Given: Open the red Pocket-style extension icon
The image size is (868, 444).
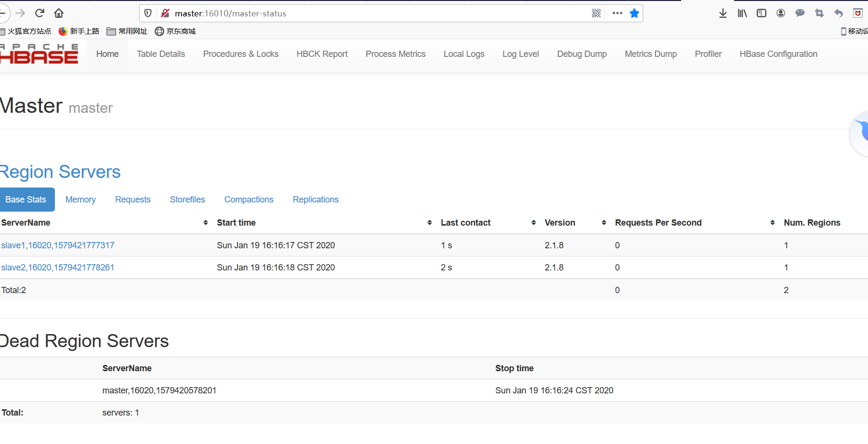Looking at the screenshot, I should click(858, 13).
